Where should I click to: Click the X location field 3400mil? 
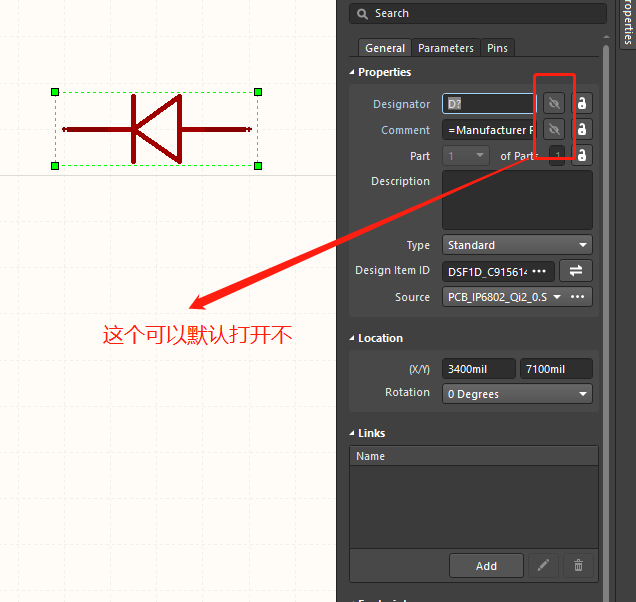(479, 369)
